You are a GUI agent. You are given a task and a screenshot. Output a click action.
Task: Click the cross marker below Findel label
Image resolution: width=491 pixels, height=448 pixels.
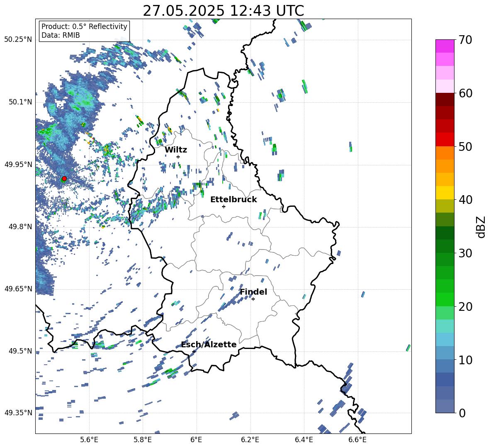coord(253,299)
